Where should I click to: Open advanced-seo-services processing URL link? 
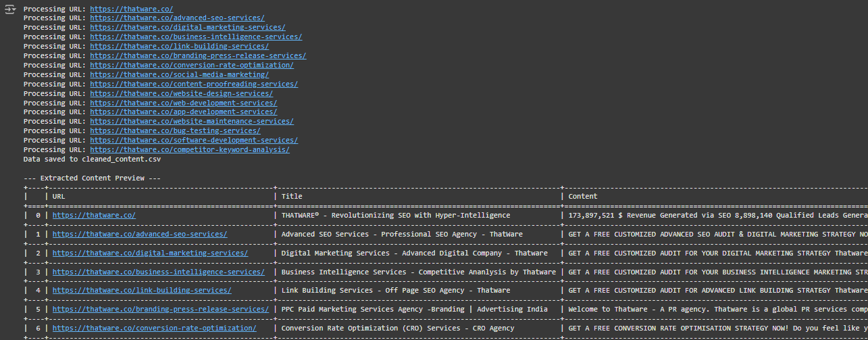[x=177, y=18]
